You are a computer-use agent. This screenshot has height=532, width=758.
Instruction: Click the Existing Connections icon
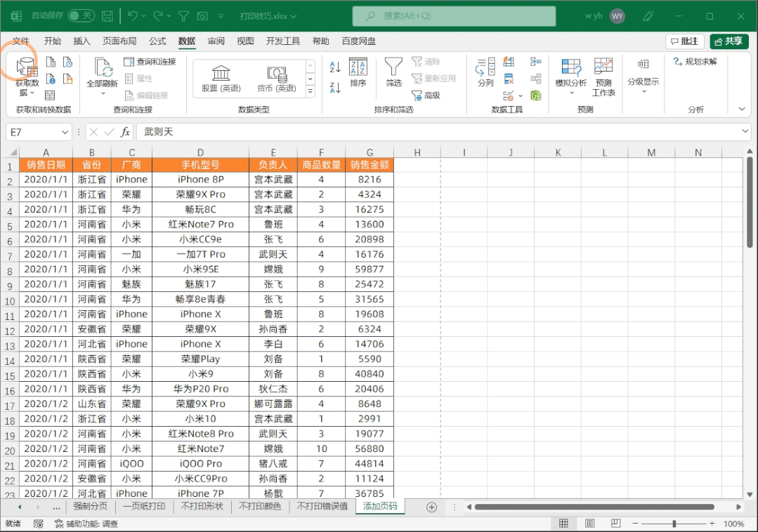pos(67,79)
